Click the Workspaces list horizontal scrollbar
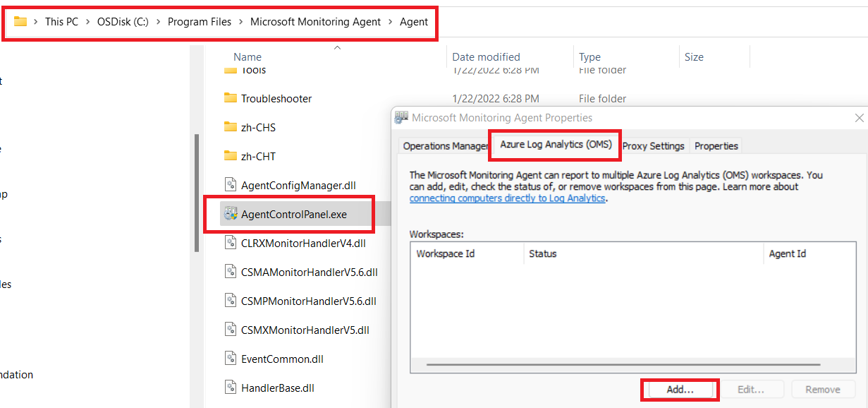 coord(623,365)
